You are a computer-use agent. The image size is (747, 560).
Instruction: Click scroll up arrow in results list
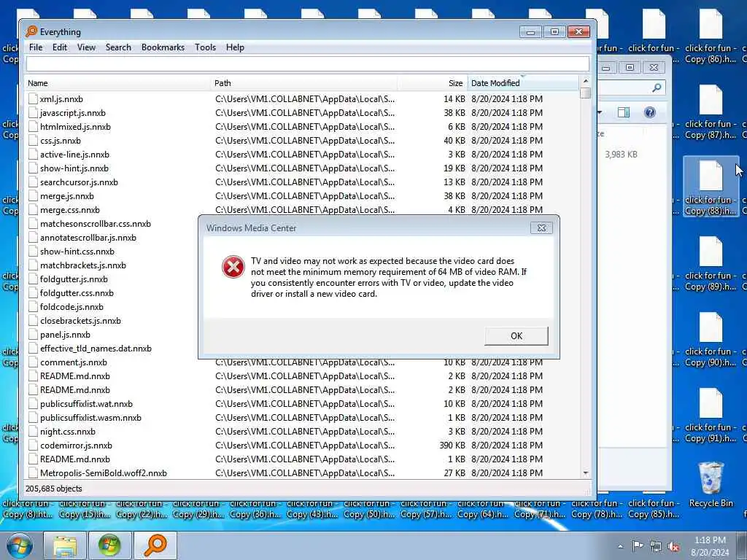(x=586, y=81)
